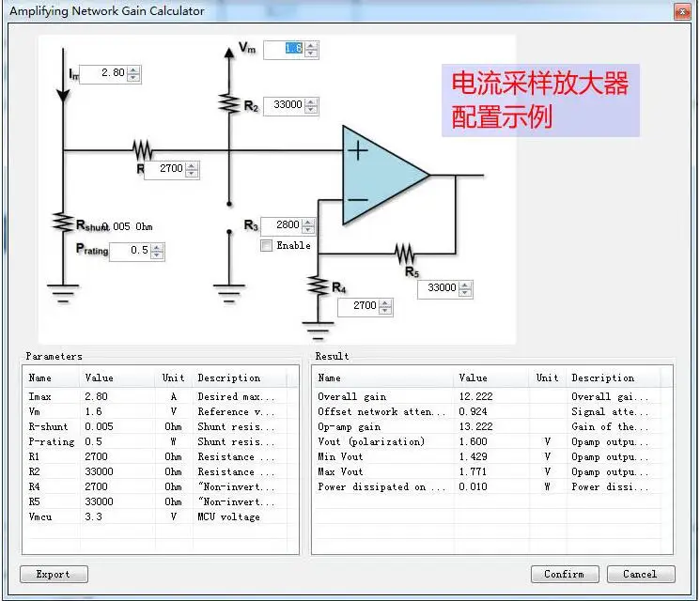Close the Gain Calculator dialog

(682, 11)
